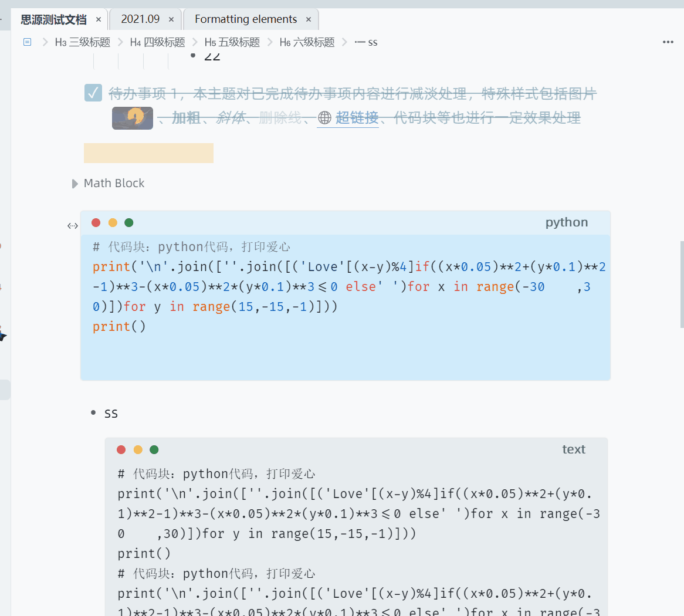Select the bullet marker of the ss list item
Screen dimensions: 684x616
tap(92, 412)
